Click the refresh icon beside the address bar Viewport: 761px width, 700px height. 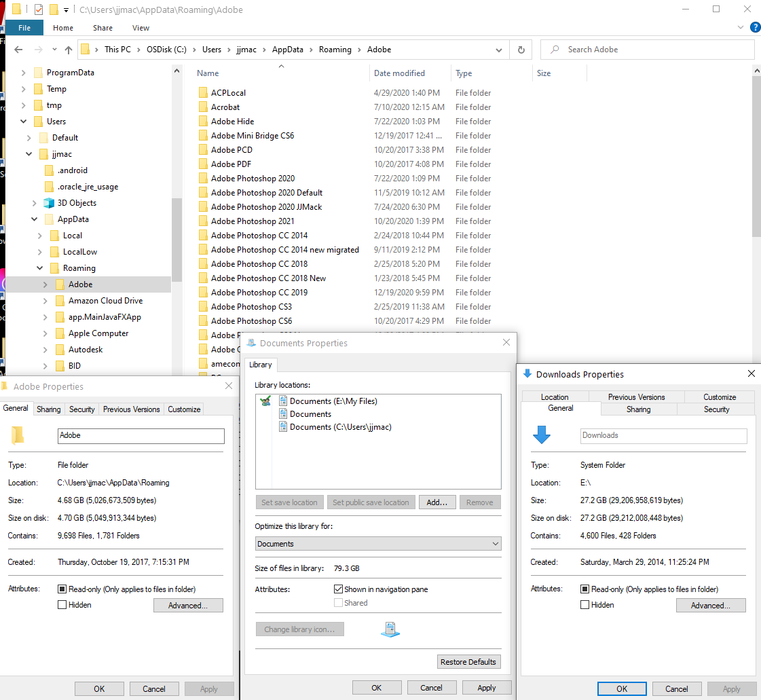[520, 49]
